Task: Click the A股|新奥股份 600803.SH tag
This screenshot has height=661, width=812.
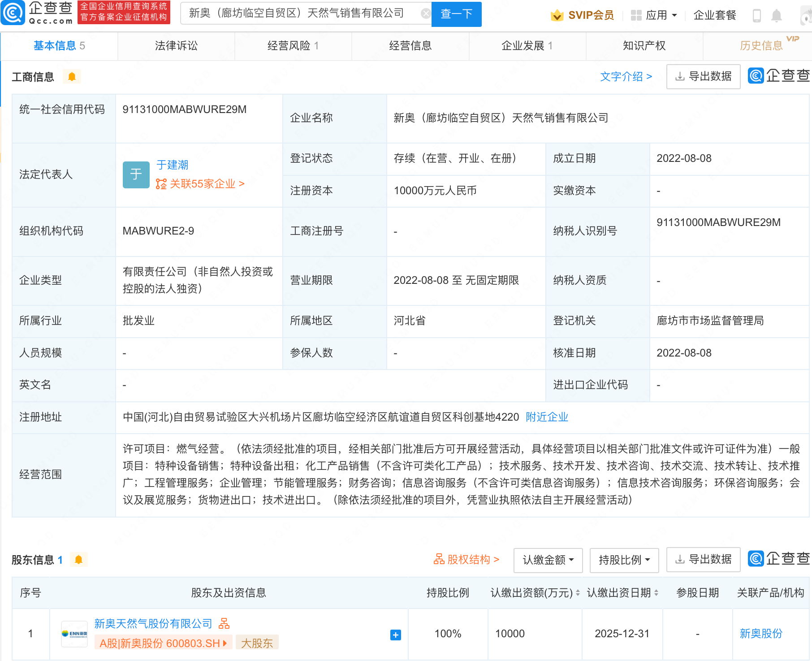Action: click(x=163, y=644)
